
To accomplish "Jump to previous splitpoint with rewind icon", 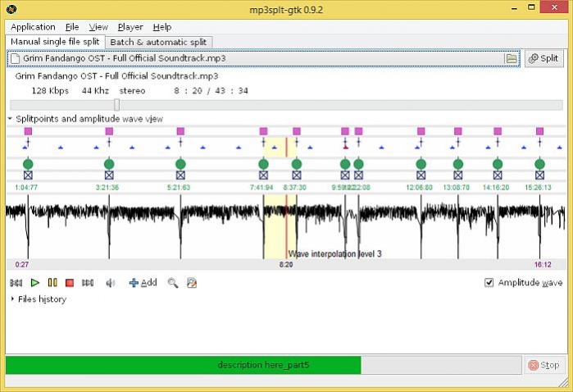I will pos(16,283).
